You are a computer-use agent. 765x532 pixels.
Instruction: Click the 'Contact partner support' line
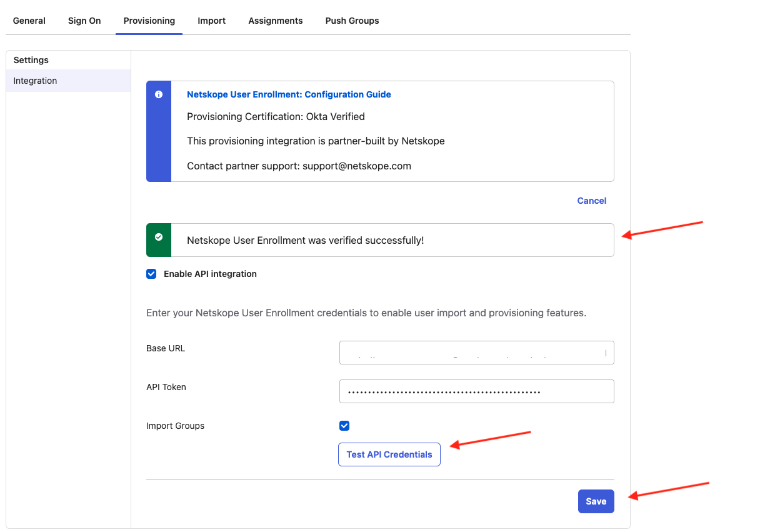click(299, 166)
